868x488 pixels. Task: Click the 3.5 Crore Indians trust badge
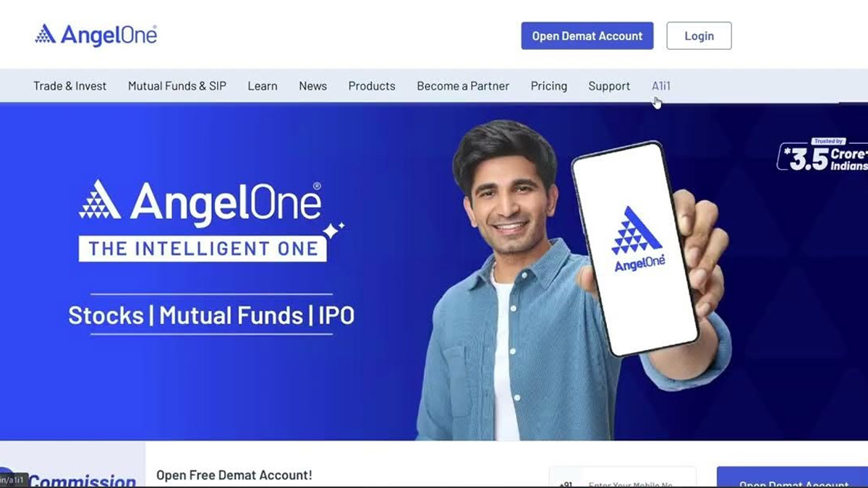tap(823, 155)
